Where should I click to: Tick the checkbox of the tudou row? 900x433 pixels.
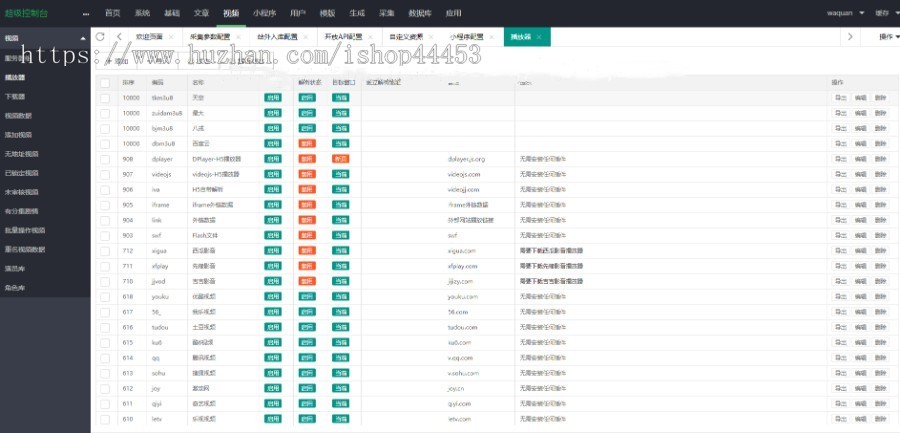pos(105,327)
